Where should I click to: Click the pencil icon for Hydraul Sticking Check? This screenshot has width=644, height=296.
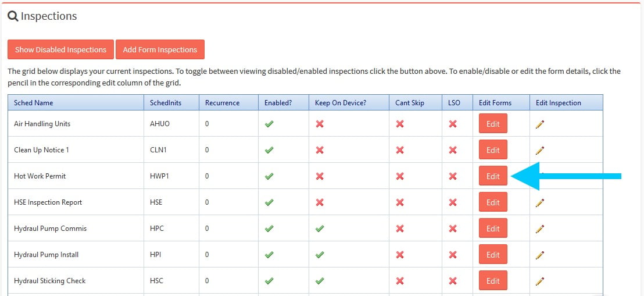[x=540, y=281]
